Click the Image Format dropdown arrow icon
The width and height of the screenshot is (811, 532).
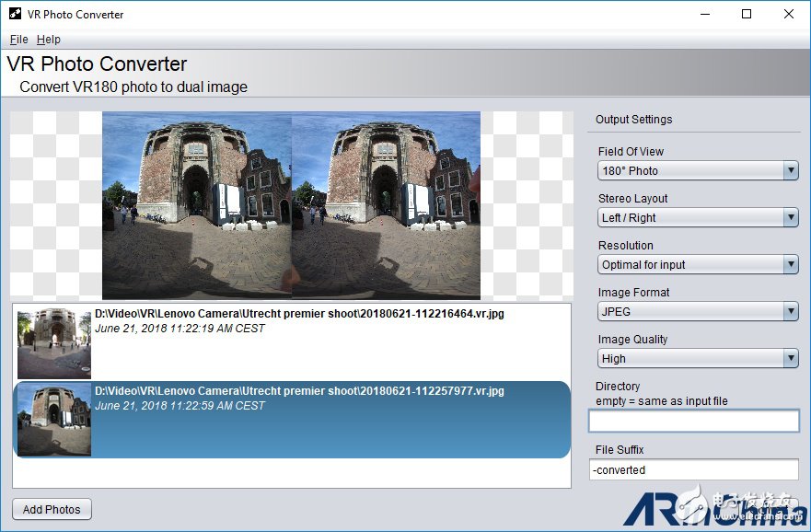791,311
